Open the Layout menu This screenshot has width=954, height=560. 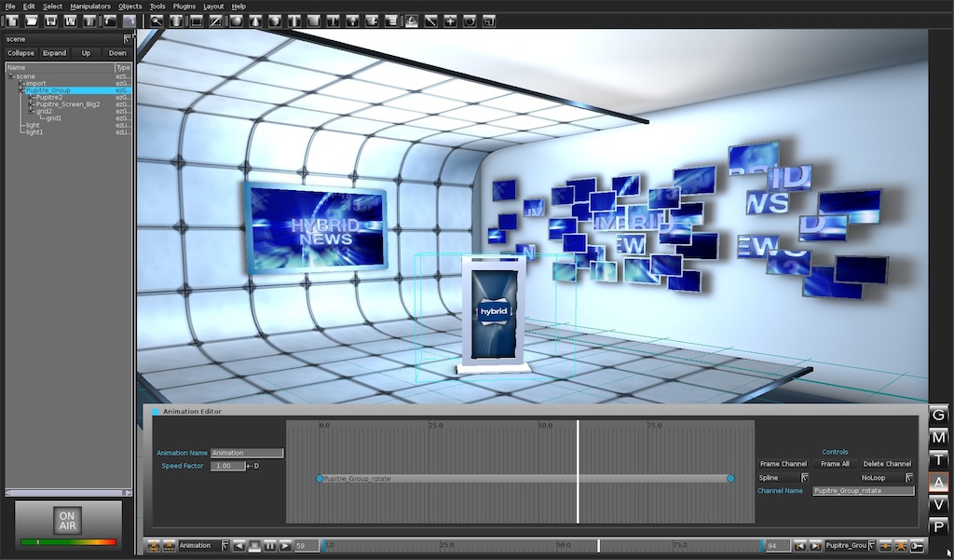[213, 7]
